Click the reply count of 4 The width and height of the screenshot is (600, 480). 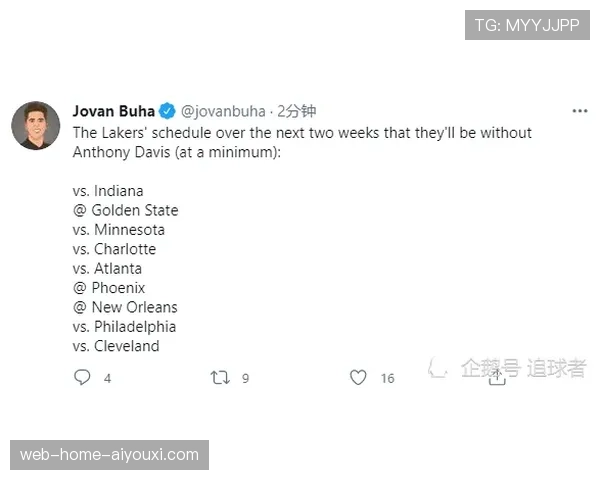tap(107, 379)
